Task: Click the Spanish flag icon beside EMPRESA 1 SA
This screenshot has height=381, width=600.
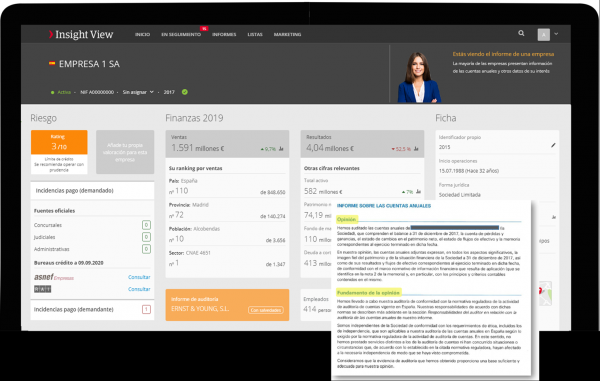Action: (52, 64)
